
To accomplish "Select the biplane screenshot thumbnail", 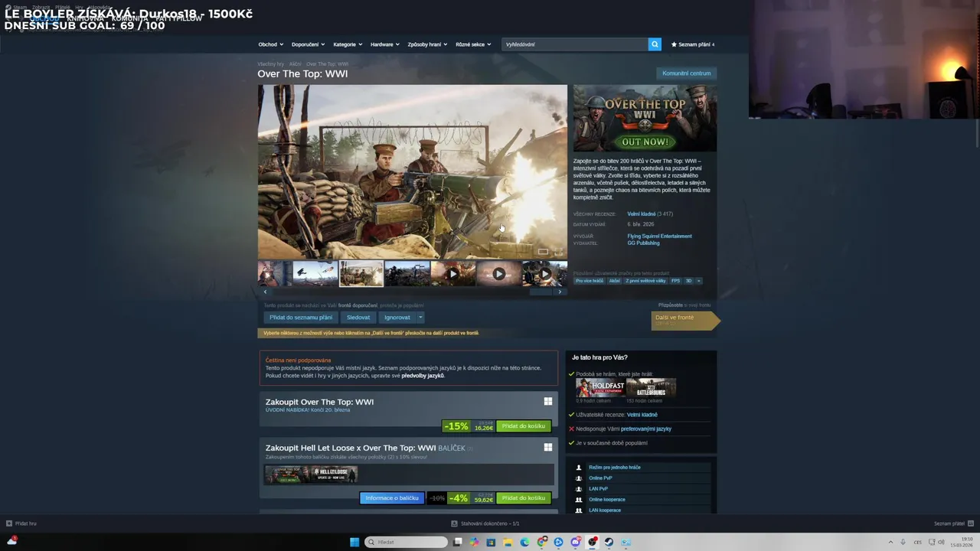I will click(315, 273).
